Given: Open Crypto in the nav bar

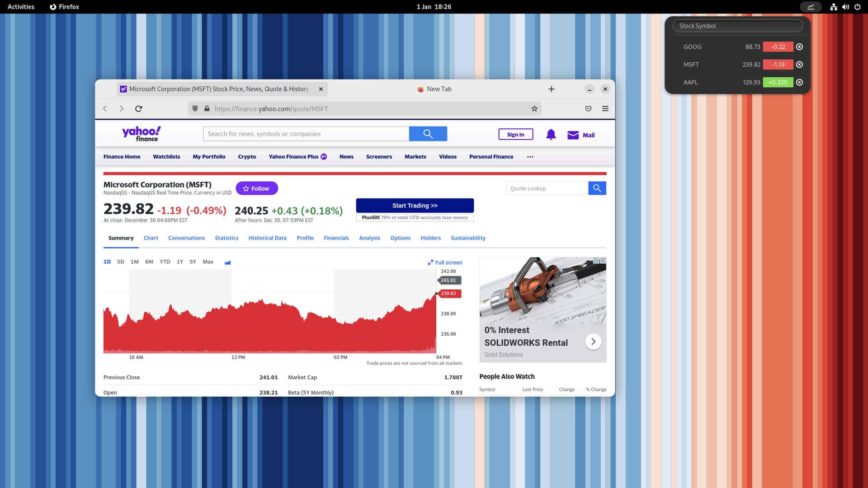Looking at the screenshot, I should tap(247, 157).
